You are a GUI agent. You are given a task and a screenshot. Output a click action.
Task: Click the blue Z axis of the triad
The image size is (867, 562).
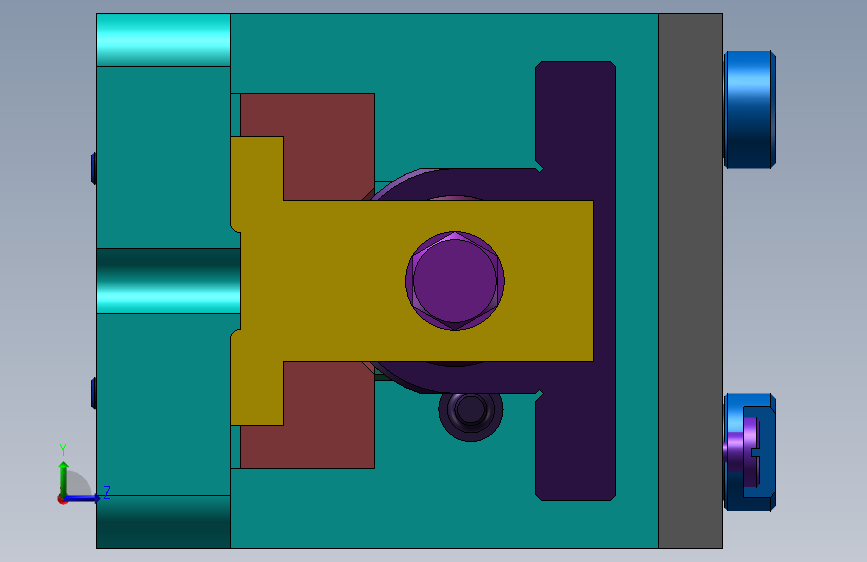point(84,498)
